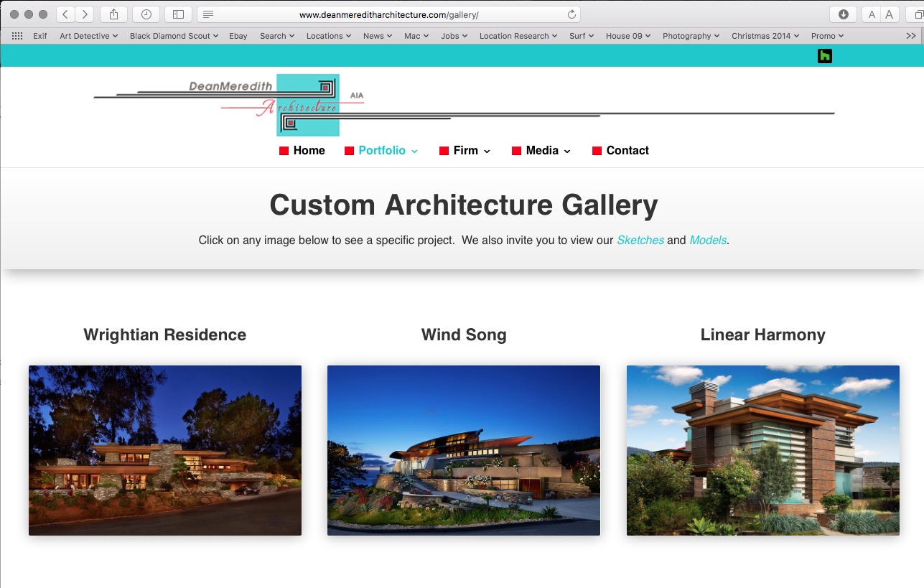Image resolution: width=924 pixels, height=588 pixels.
Task: Open the Firm menu
Action: 465,150
